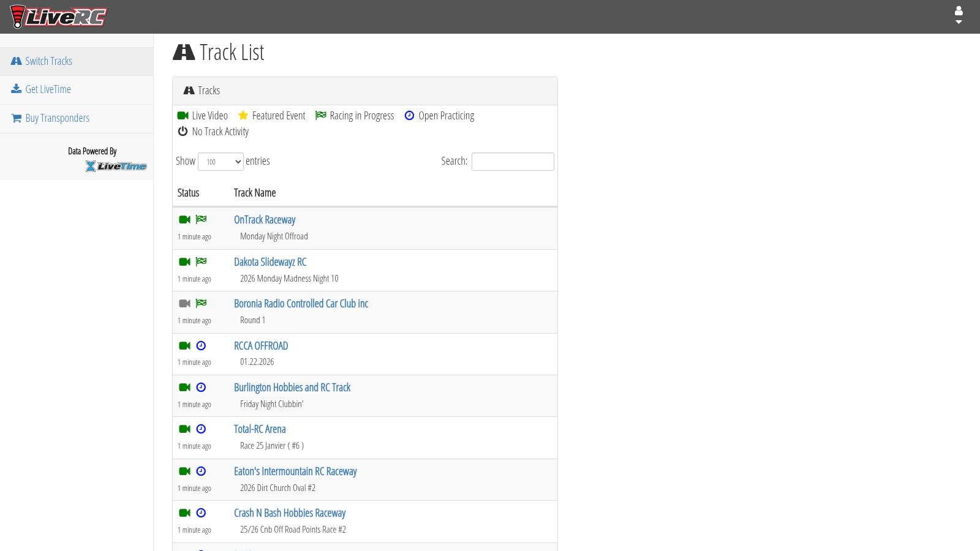Image resolution: width=980 pixels, height=551 pixels.
Task: Open Eaton's Intermountain RC Raceway link
Action: point(295,471)
